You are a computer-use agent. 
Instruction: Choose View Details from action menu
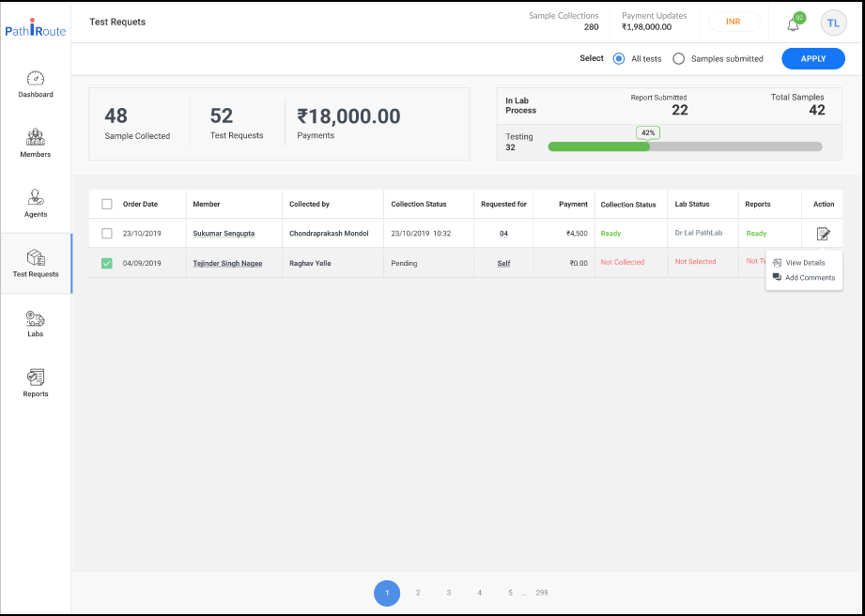[805, 263]
